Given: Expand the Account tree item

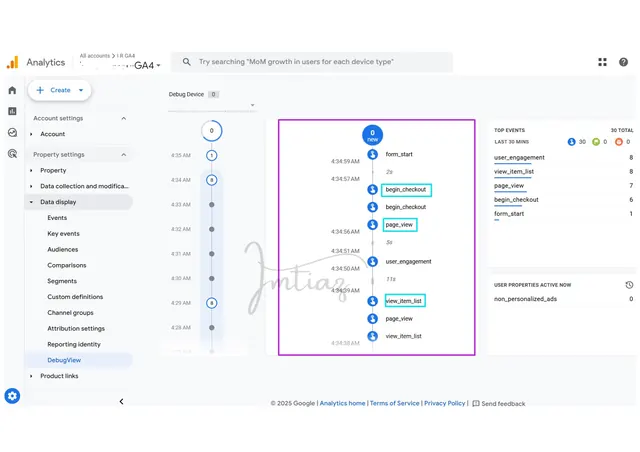Looking at the screenshot, I should [31, 134].
